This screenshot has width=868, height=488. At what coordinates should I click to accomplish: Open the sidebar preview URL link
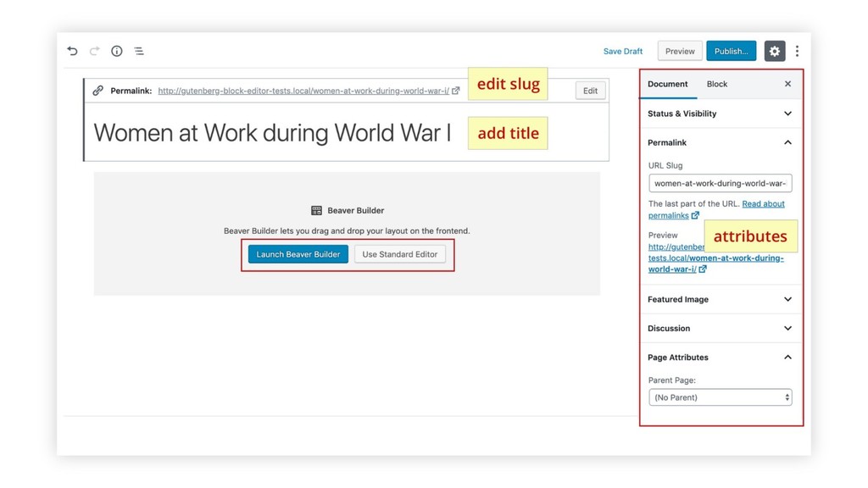[x=715, y=258]
